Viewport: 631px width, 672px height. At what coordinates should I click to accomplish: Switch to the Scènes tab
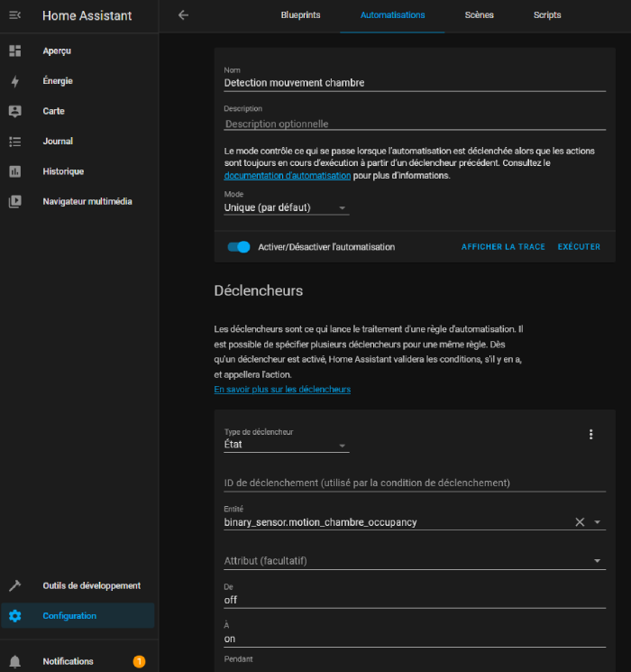click(x=479, y=15)
